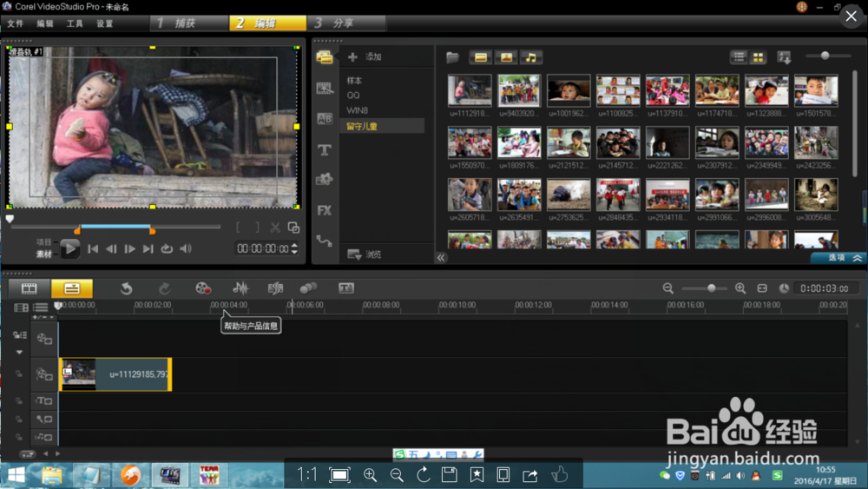Click the split clip scissors icon
Screen dimensions: 868x489
pyautogui.click(x=275, y=228)
